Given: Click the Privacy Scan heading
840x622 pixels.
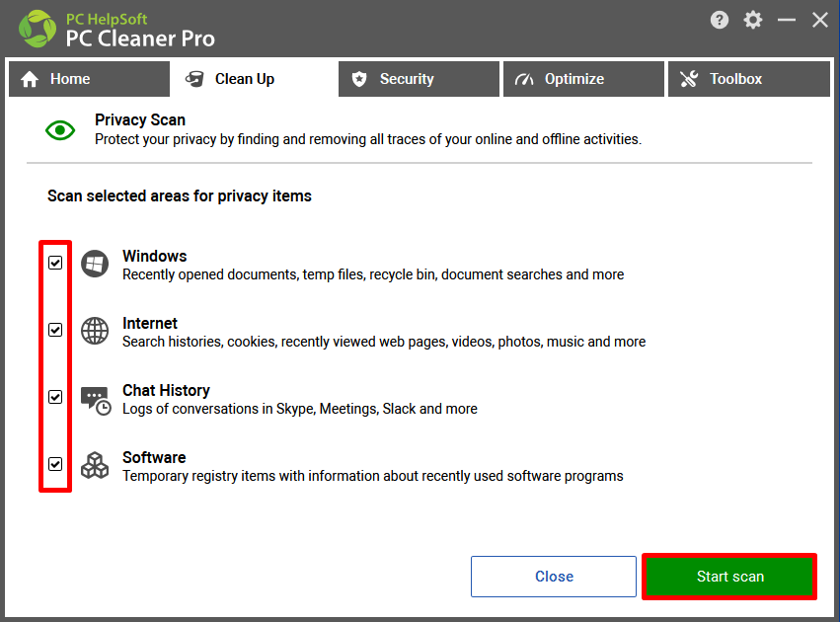Looking at the screenshot, I should point(140,120).
